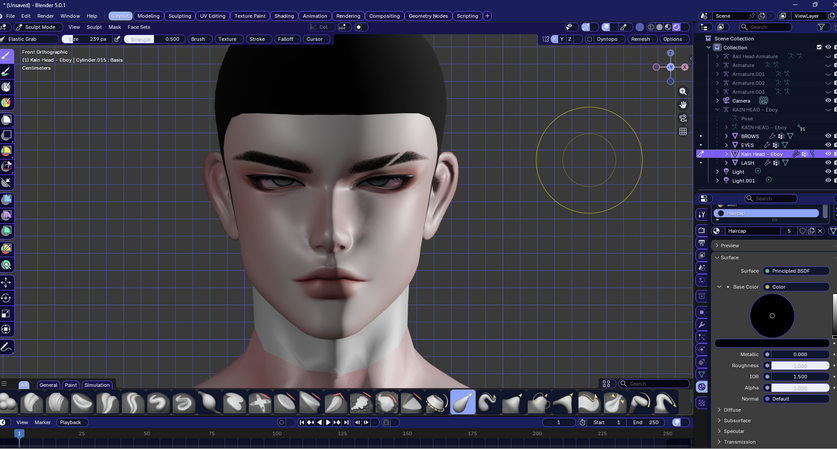Screen dimensions: 837x449
Task: Click the zoom magnifier viewport icon
Action: (683, 92)
